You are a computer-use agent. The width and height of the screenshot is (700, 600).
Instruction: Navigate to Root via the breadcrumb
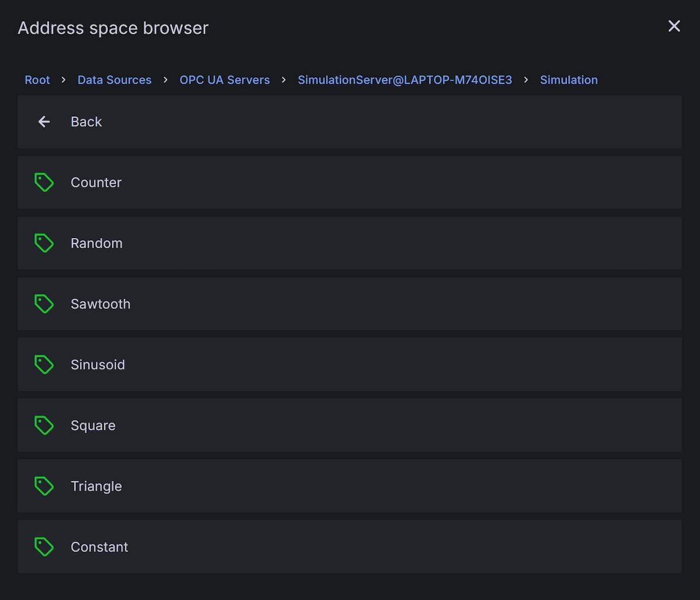point(37,79)
